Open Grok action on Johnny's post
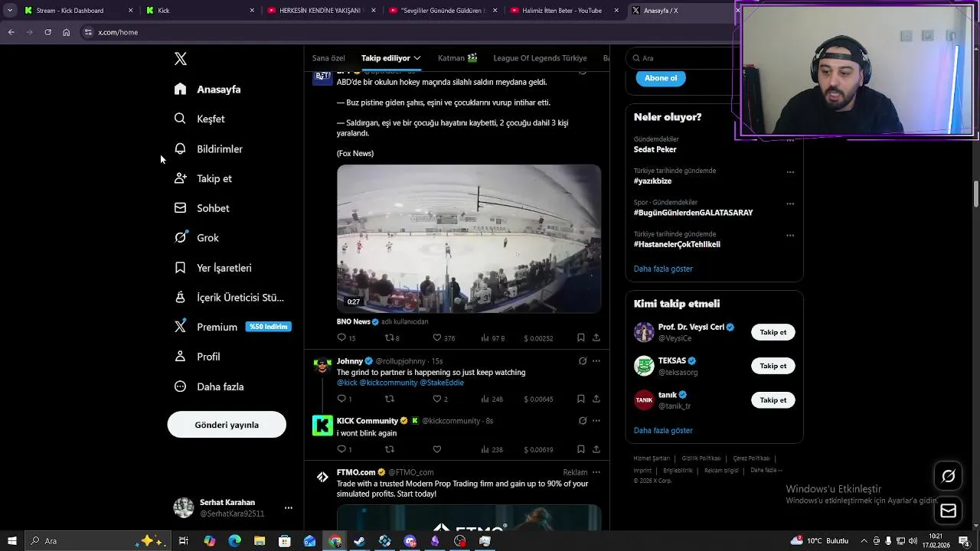 [583, 361]
